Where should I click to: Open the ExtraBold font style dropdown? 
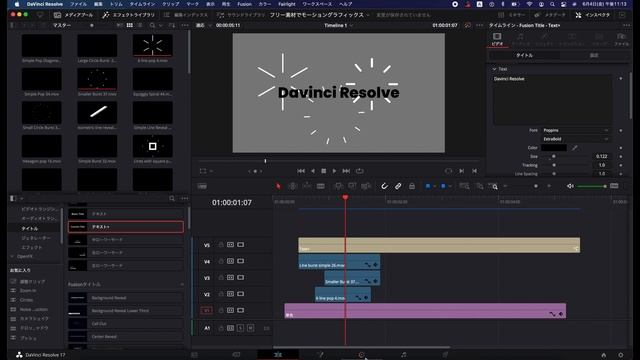(576, 139)
